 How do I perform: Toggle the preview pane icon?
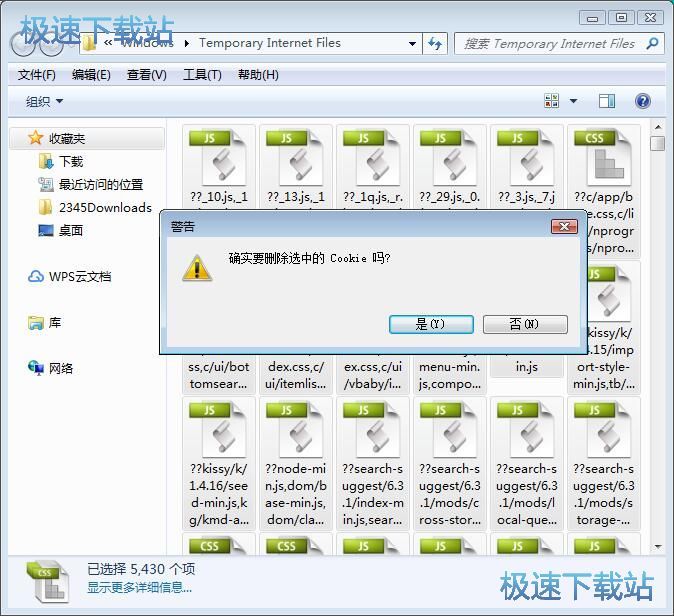(607, 101)
